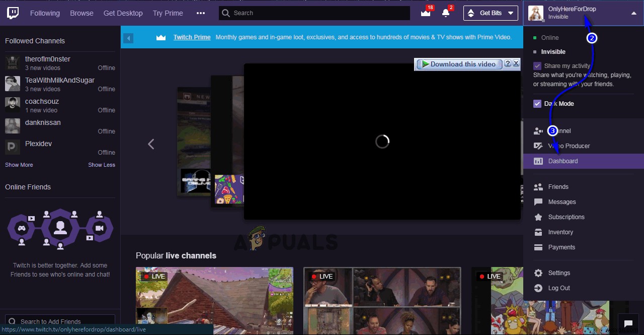644x335 pixels.
Task: Open Video Producer from the account menu
Action: 569,146
